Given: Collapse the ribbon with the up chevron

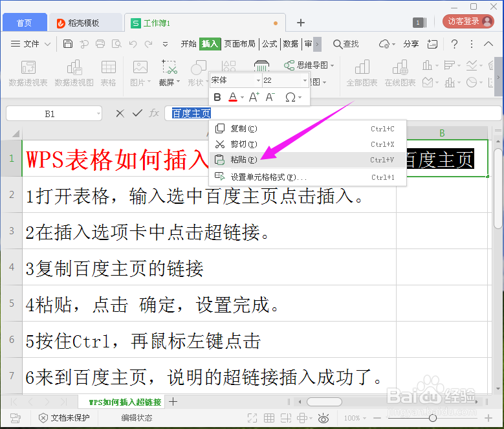Looking at the screenshot, I should [x=488, y=44].
